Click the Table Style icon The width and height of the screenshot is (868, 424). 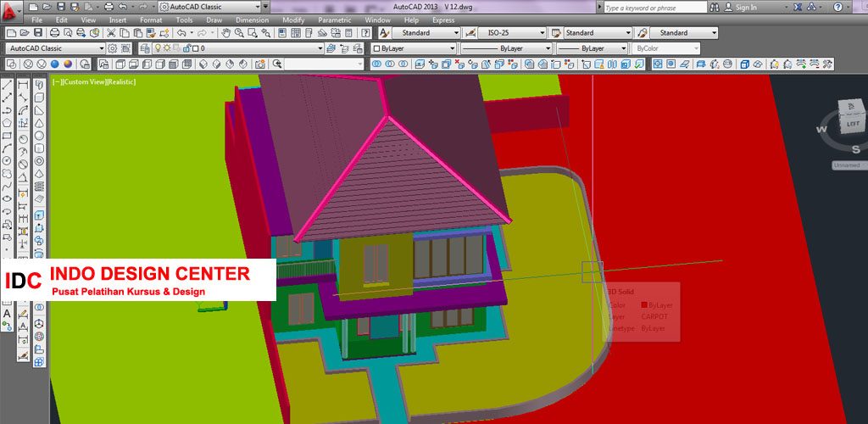[x=556, y=33]
